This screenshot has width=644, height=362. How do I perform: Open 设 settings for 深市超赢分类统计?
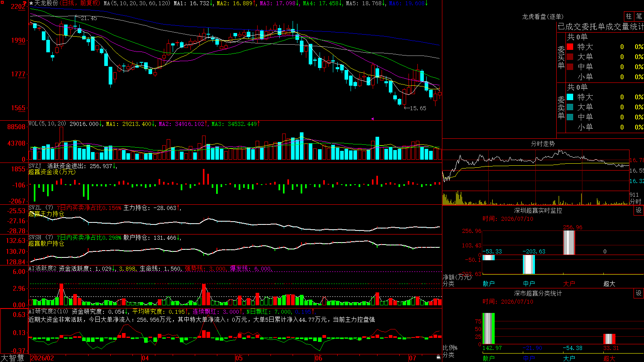(639, 293)
